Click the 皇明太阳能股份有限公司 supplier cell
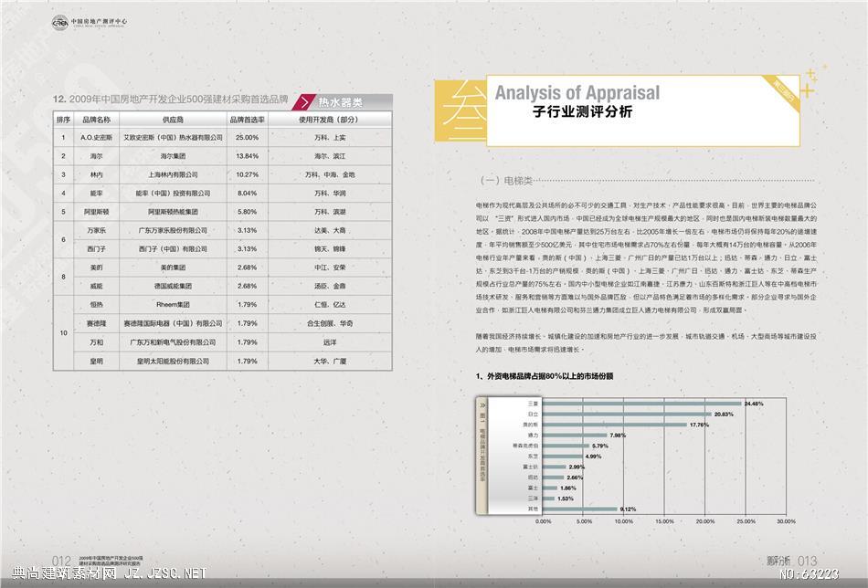This screenshot has width=868, height=588. tap(173, 362)
